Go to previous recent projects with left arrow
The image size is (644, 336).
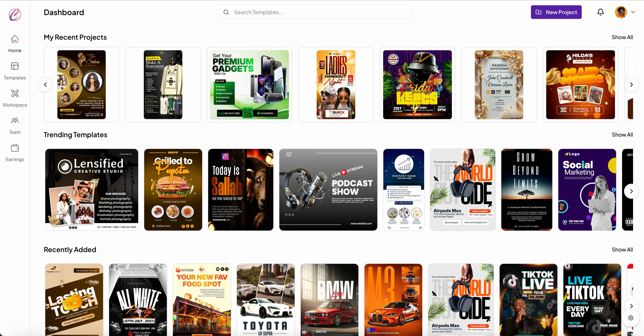tap(45, 85)
